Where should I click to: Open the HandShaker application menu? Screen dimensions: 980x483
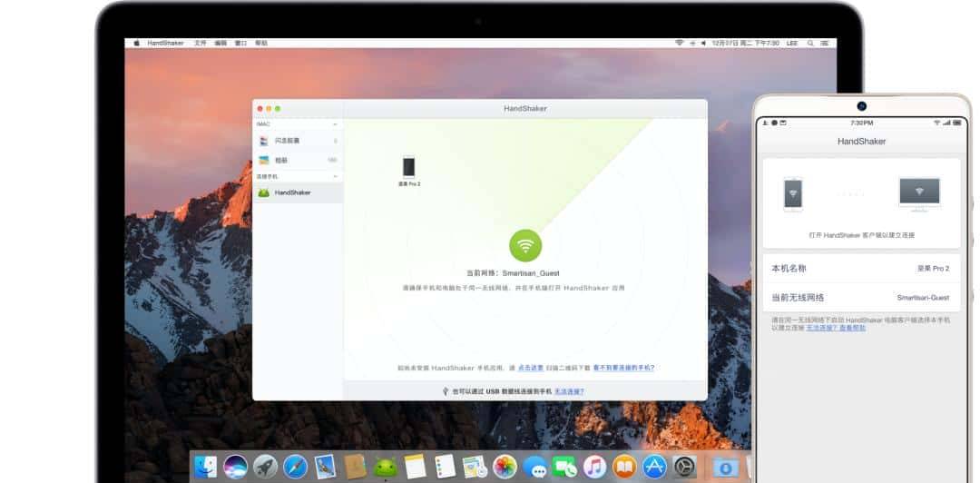click(166, 44)
